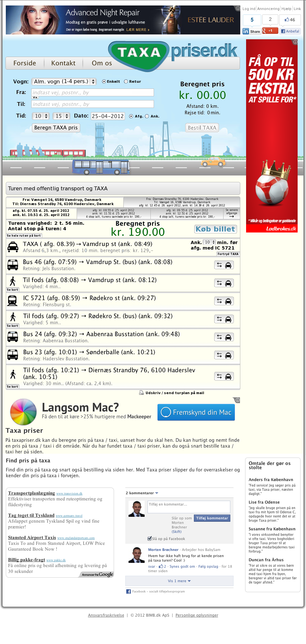Toggle the 'Slå op på Facebook' checkbox
This screenshot has height=644, width=306.
coord(149,538)
